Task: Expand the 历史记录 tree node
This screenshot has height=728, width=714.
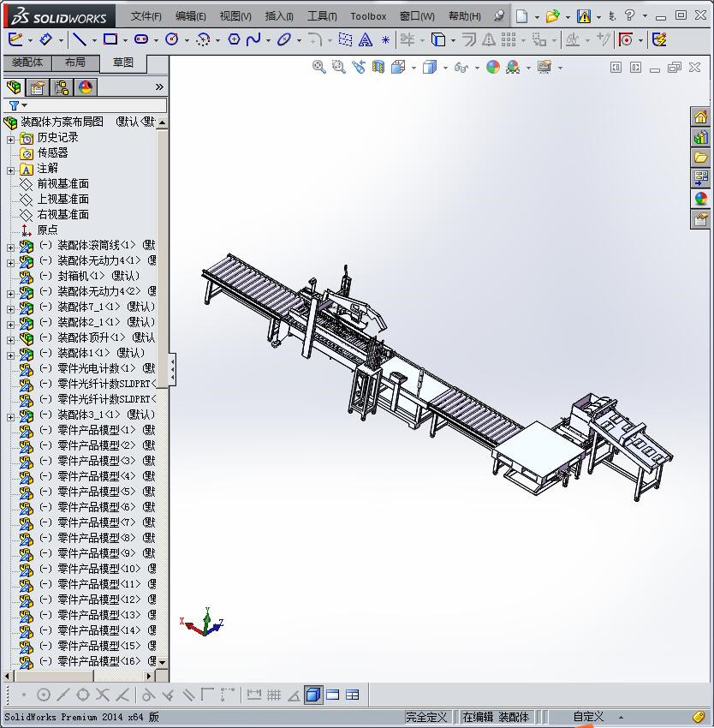Action: tap(10, 138)
